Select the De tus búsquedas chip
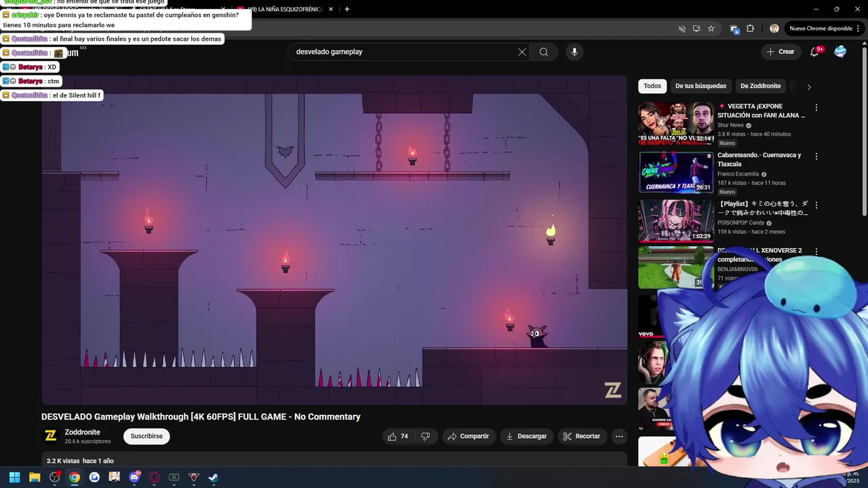 [701, 86]
